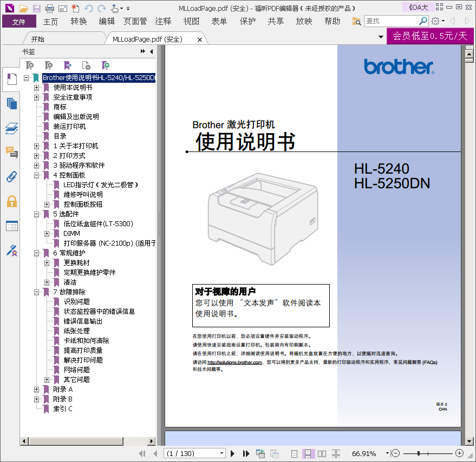
Task: Click the delete bookmark icon
Action: click(30, 65)
